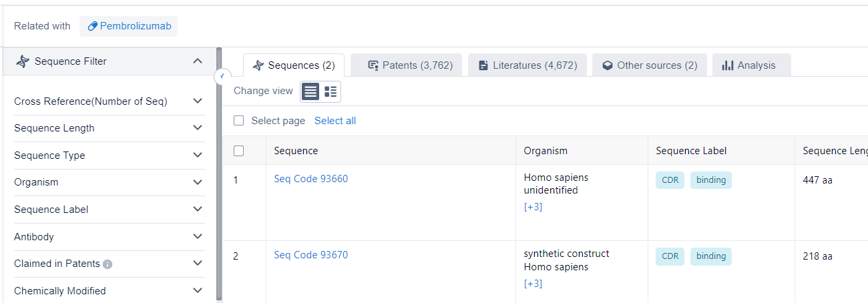Collapse the filter sidebar with the arrow icon
868x303 pixels.
[222, 77]
